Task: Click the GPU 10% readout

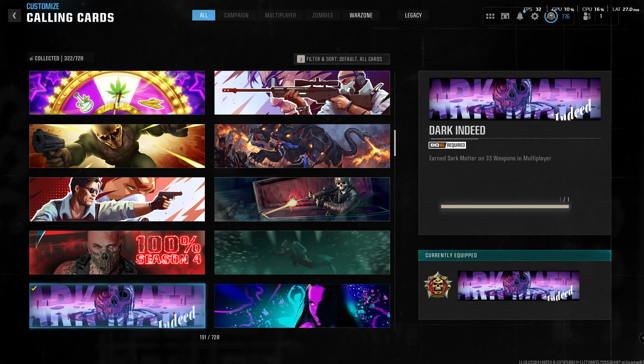Action: 563,9
